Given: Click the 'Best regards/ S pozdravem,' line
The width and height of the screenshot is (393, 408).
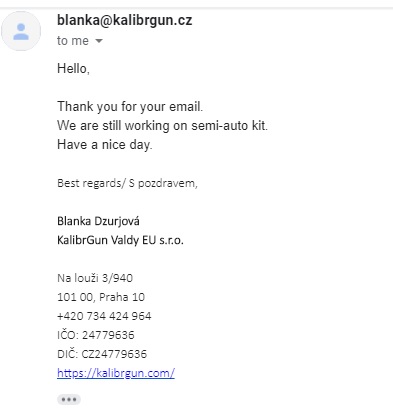Looking at the screenshot, I should click(x=127, y=183).
